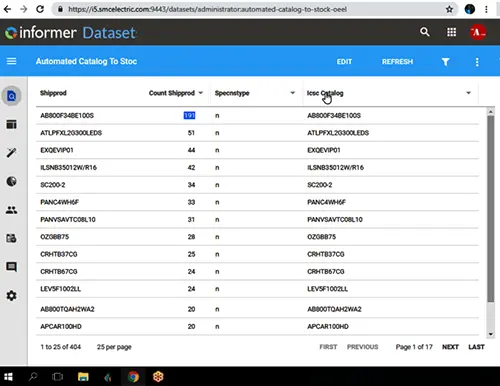Click the table vertical scrollbar
The width and height of the screenshot is (500, 386).
490,209
